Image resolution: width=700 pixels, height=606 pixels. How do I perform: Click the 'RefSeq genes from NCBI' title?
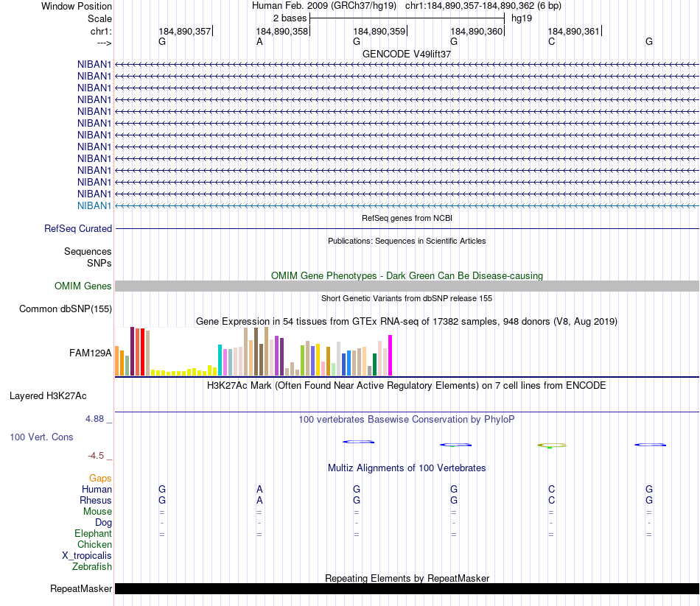(407, 218)
